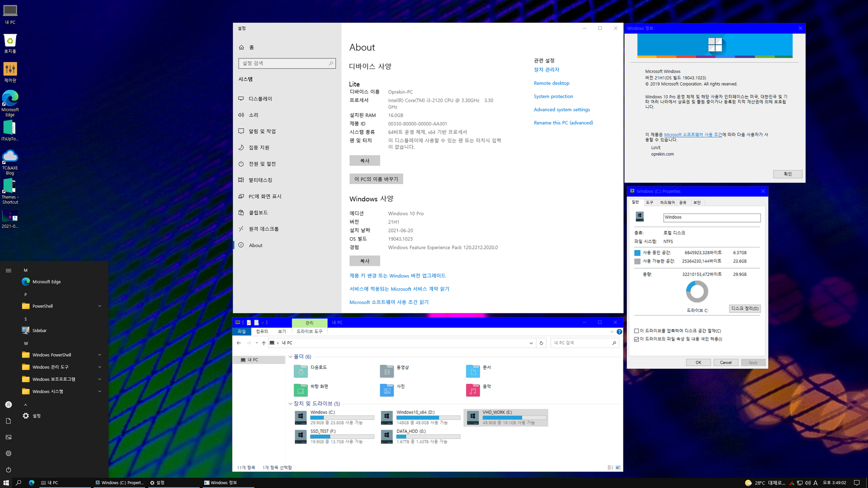The height and width of the screenshot is (488, 868).
Task: Toggle compress this drive checkbox
Action: (x=636, y=331)
